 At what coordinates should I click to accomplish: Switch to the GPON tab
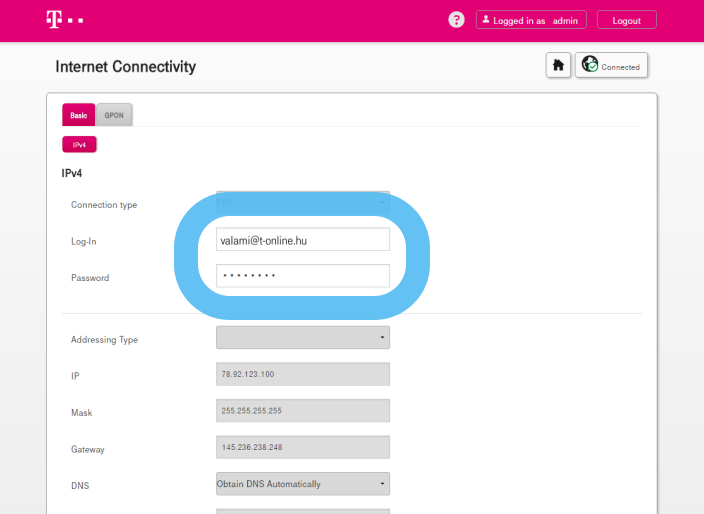pos(115,115)
